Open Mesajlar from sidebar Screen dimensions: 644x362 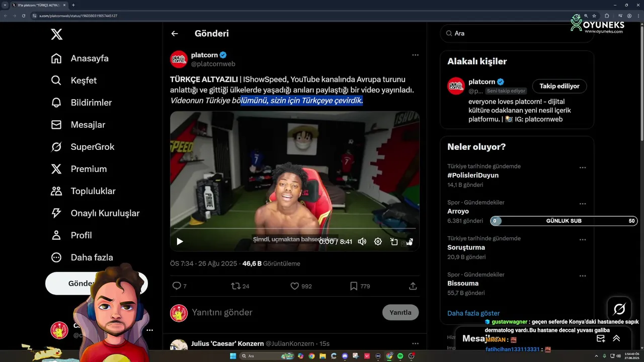[x=78, y=125]
